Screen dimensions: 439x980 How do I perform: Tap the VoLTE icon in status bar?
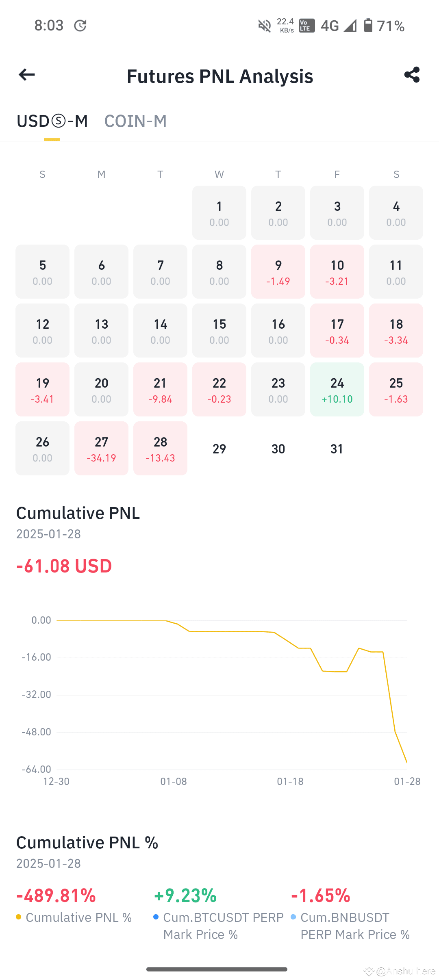306,26
